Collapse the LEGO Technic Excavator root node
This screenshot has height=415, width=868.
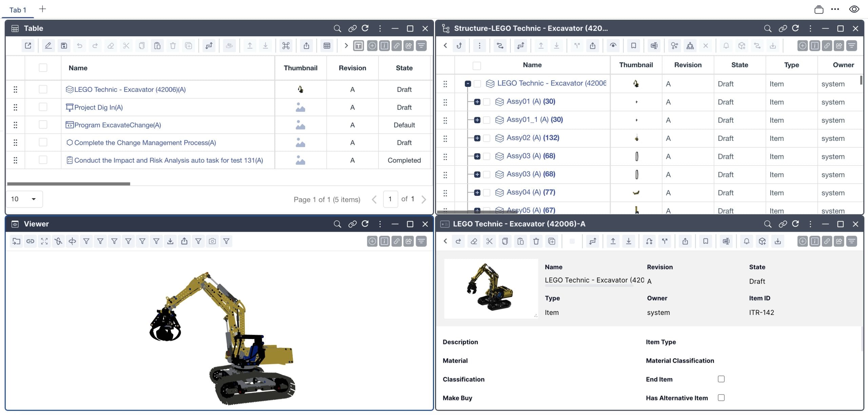(468, 83)
